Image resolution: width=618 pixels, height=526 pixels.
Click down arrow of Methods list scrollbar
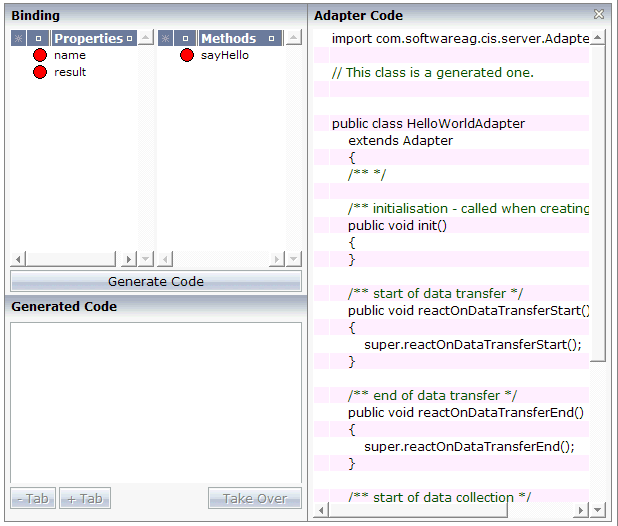293,259
